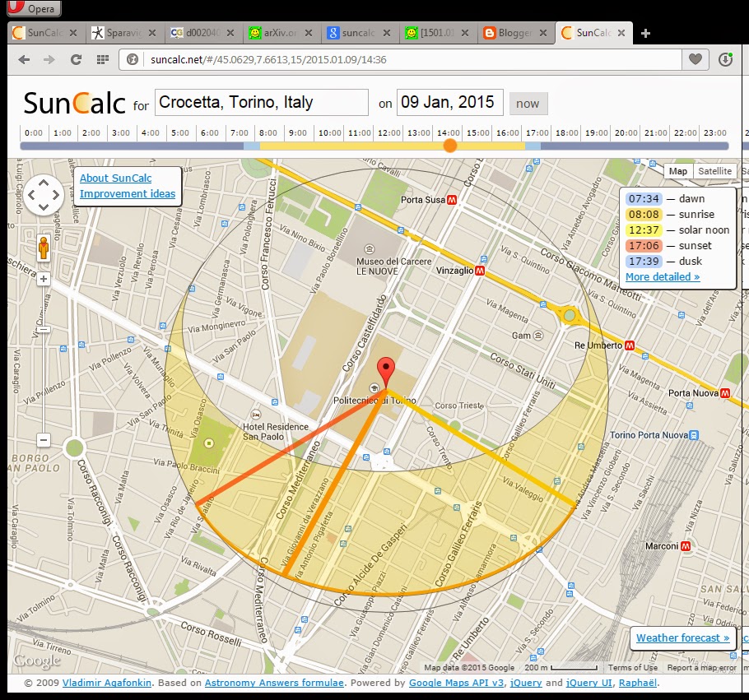Click the Terms of Use map link
Screen dimensions: 749x700
pos(632,668)
